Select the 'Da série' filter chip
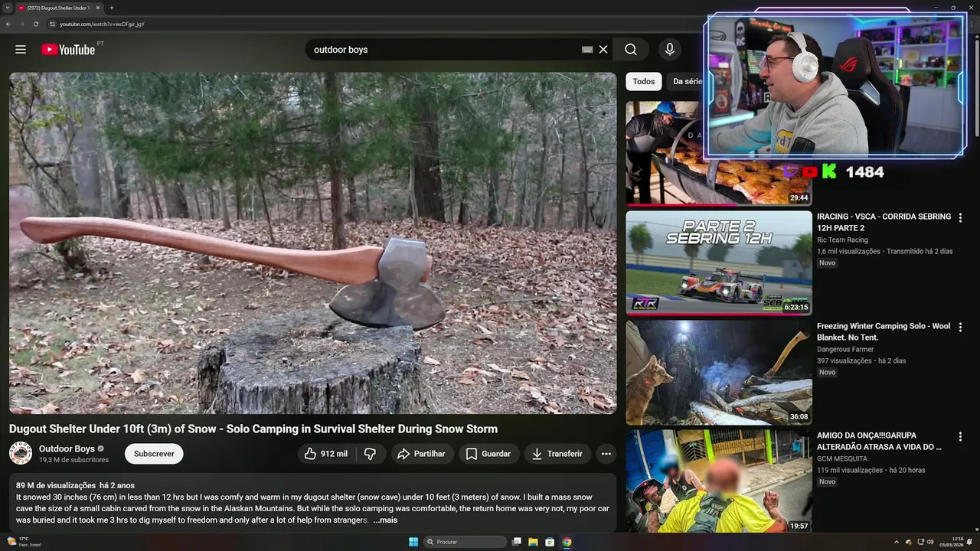The height and width of the screenshot is (551, 980). click(x=687, y=81)
